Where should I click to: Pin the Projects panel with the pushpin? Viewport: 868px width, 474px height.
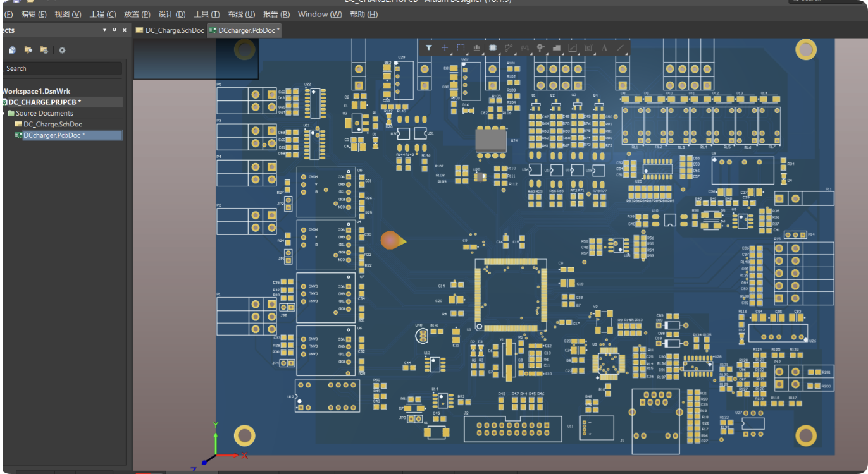[x=115, y=30]
